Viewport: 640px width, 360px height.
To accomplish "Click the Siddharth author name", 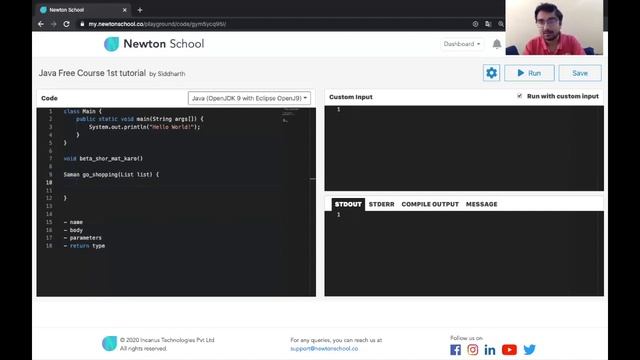I will click(x=171, y=74).
